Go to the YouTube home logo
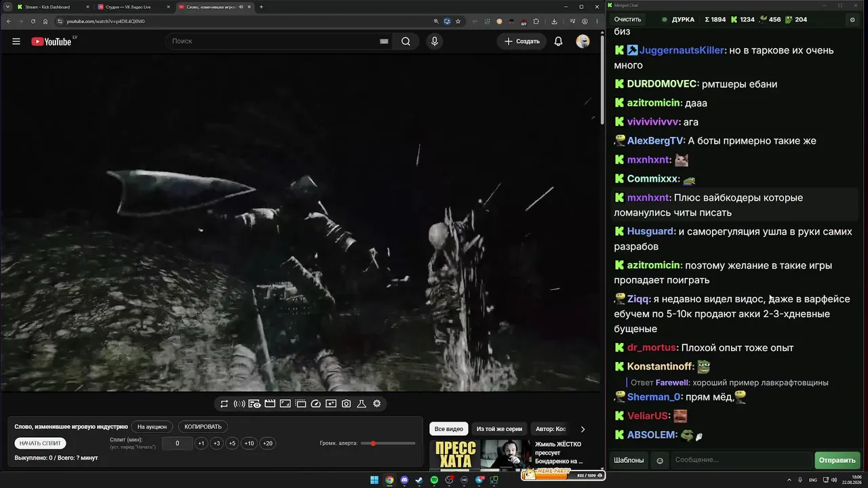This screenshot has width=868, height=488. click(x=52, y=41)
